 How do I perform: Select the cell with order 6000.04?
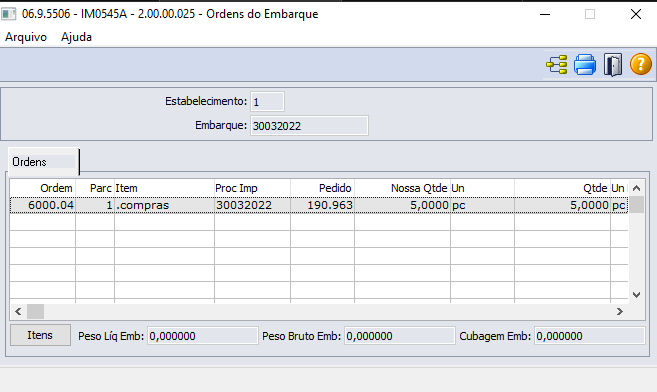43,205
